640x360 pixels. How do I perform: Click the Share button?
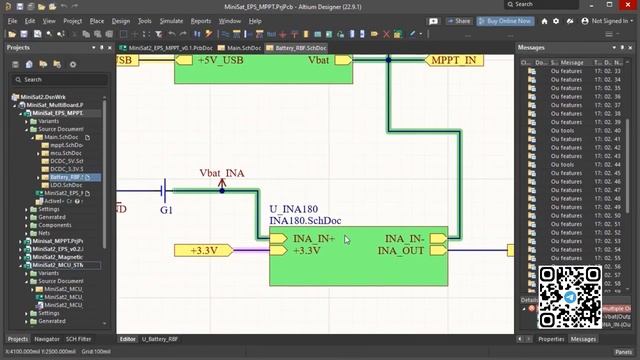point(459,21)
